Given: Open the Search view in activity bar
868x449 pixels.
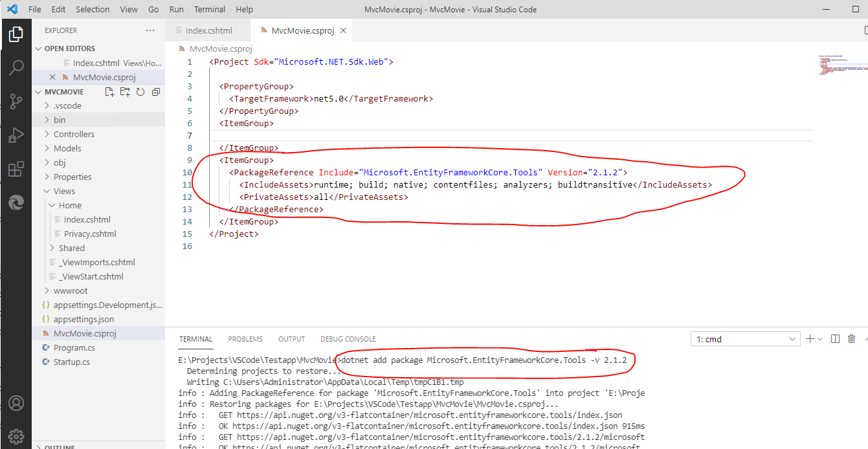Looking at the screenshot, I should coord(16,68).
